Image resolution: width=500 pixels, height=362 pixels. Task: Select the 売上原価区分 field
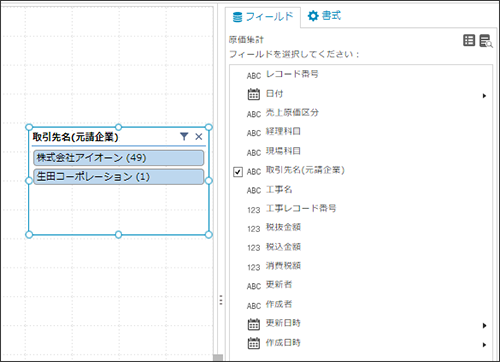click(292, 113)
